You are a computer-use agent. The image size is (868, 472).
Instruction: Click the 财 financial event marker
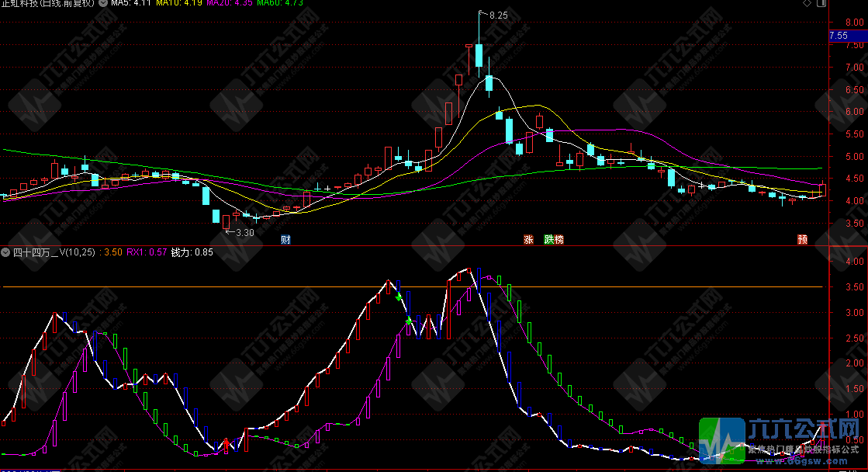pyautogui.click(x=285, y=239)
